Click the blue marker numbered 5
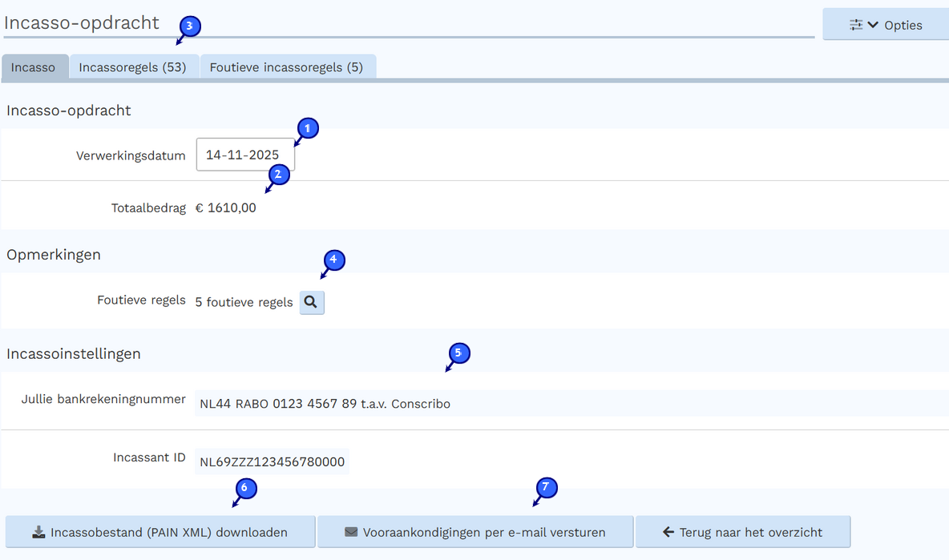The height and width of the screenshot is (560, 949). 458,353
